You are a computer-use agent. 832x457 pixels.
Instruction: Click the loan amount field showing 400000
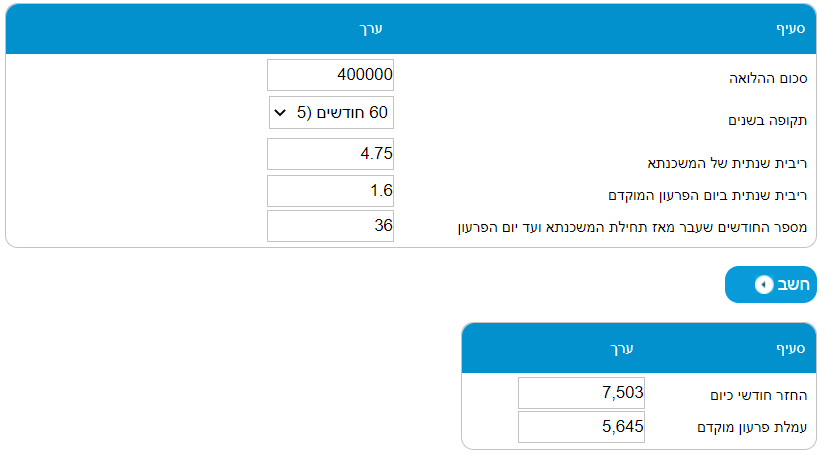(331, 75)
